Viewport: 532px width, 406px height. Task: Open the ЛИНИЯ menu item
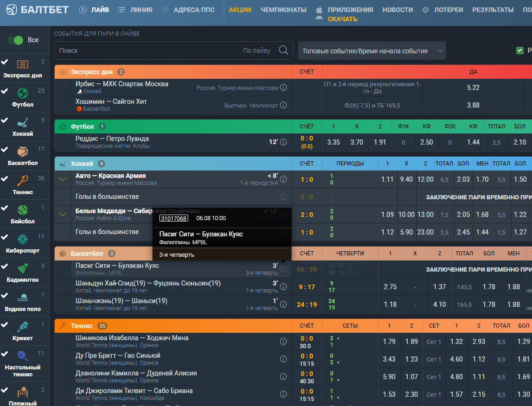coord(135,10)
